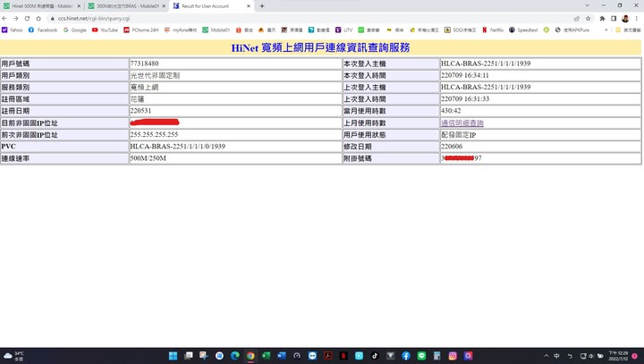The width and height of the screenshot is (644, 364).
Task: Open the PChome 24H bookmark
Action: click(x=141, y=30)
